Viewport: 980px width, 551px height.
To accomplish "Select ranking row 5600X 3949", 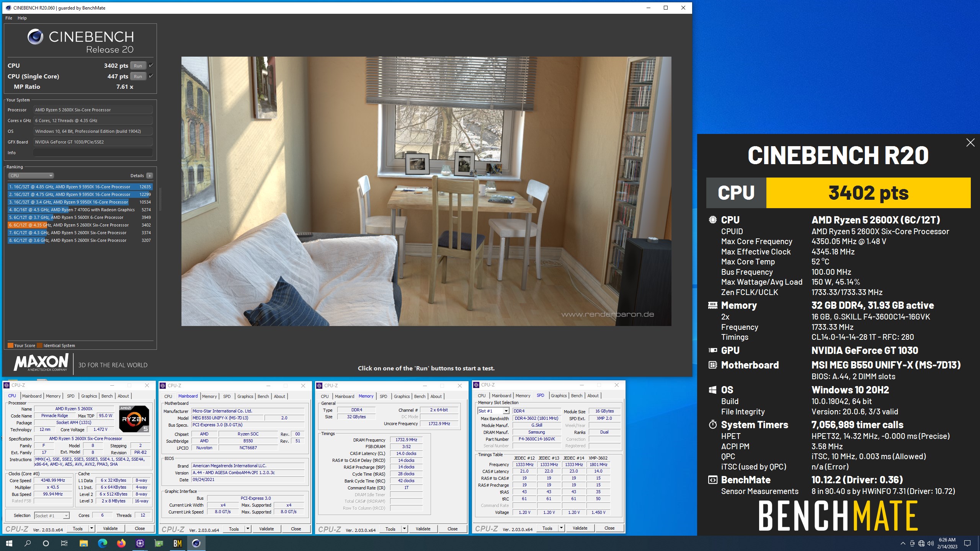I will [80, 217].
